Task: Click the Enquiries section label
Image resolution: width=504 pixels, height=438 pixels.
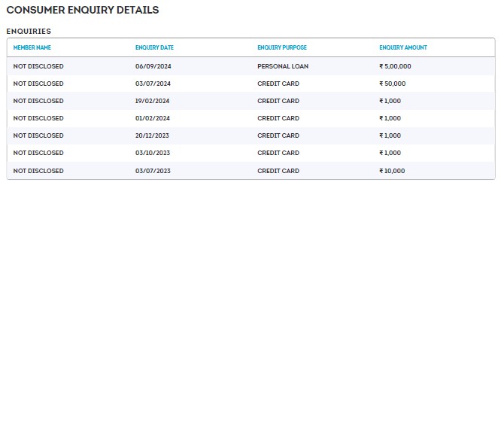Action: [29, 32]
